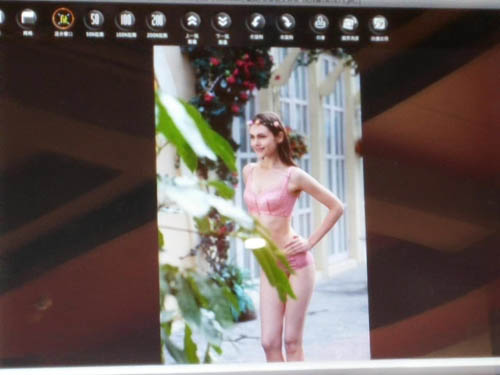Set zoom to 100% with toolbar icon

click(126, 20)
